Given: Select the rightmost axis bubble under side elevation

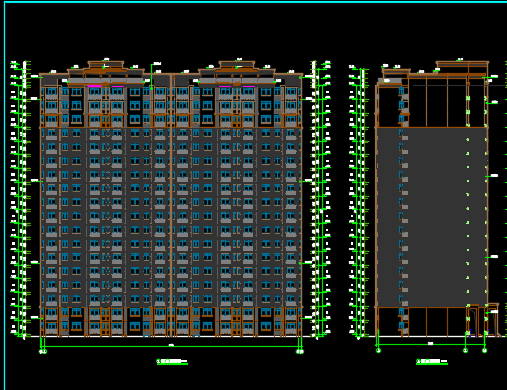Looking at the screenshot, I should [485, 350].
